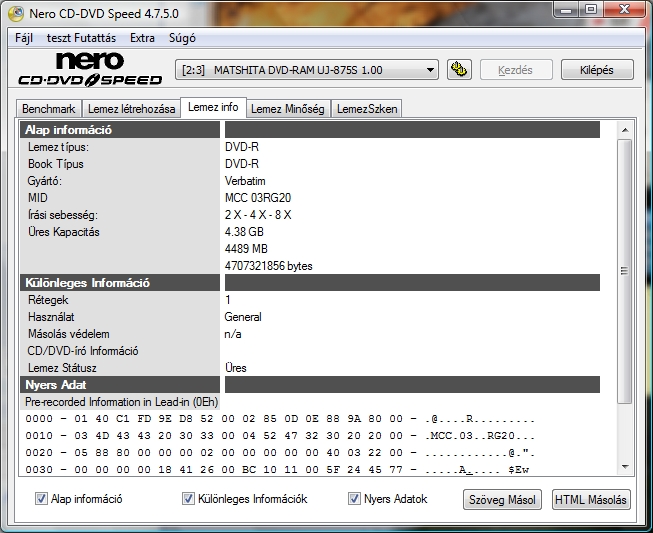Click the vertical scrollbar thumb

pos(624,271)
